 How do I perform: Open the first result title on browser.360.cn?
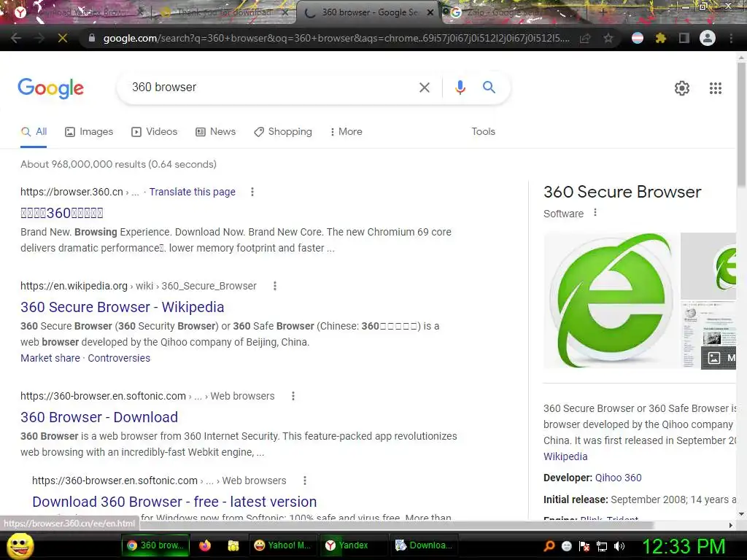[x=62, y=213]
